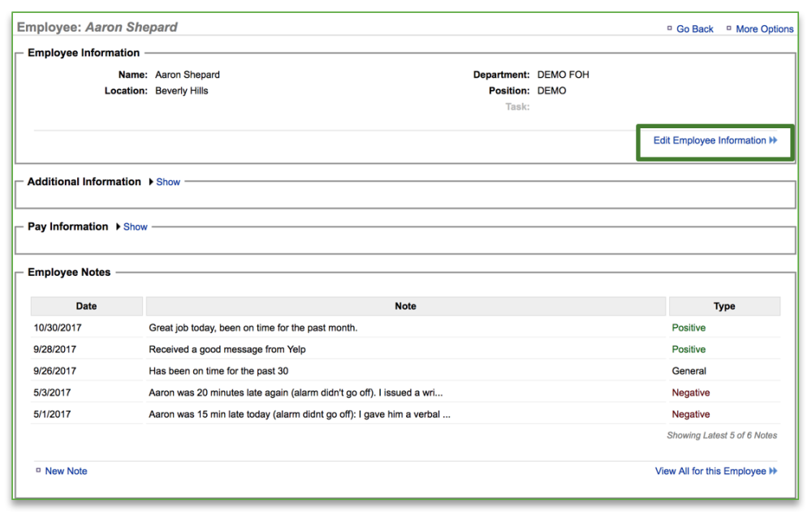Click the triangle icon before Additional Information's Show link

pos(149,182)
